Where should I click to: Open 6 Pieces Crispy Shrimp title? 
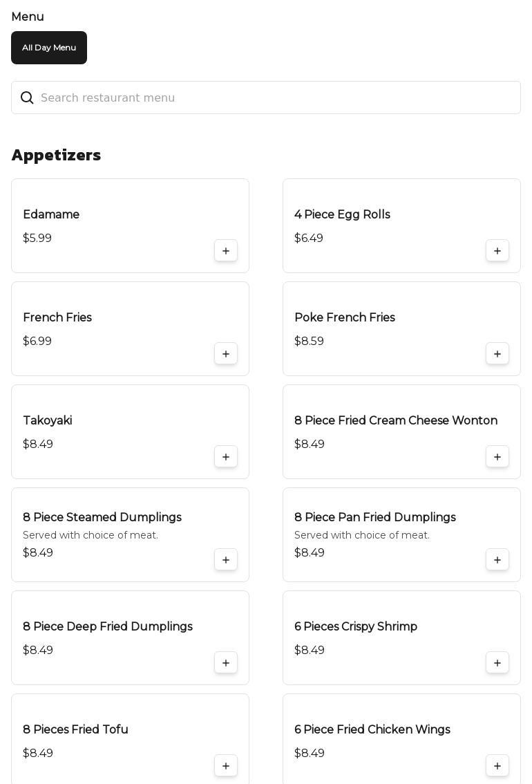click(x=356, y=626)
